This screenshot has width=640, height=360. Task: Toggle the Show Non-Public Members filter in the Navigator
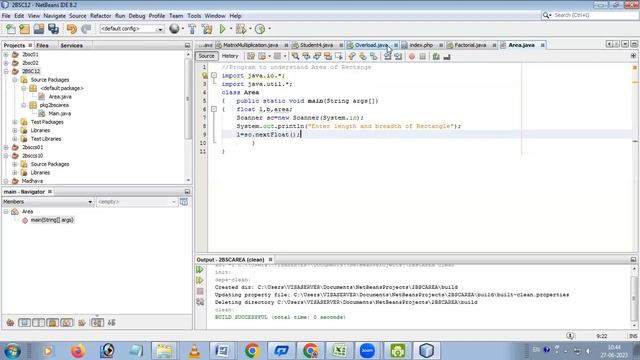[53, 323]
